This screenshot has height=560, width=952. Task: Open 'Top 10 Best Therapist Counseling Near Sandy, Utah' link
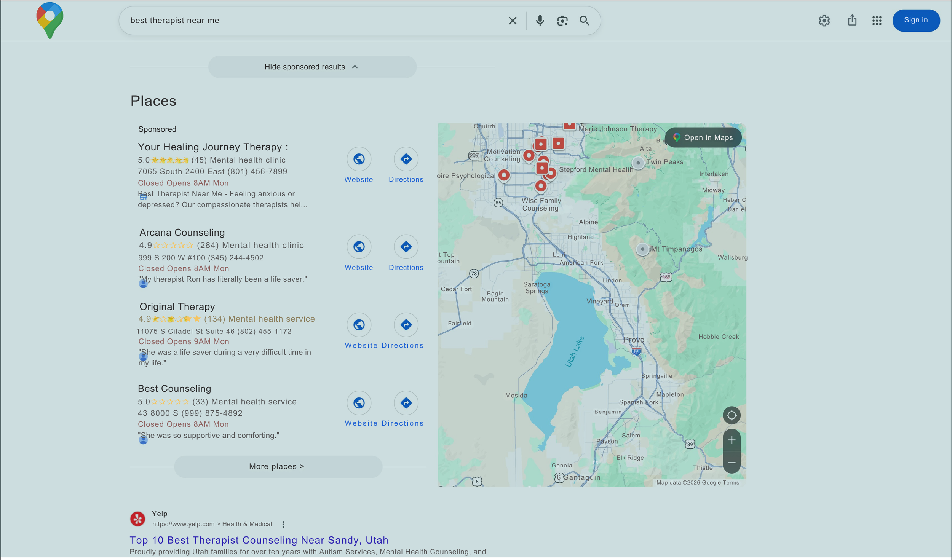pos(259,540)
